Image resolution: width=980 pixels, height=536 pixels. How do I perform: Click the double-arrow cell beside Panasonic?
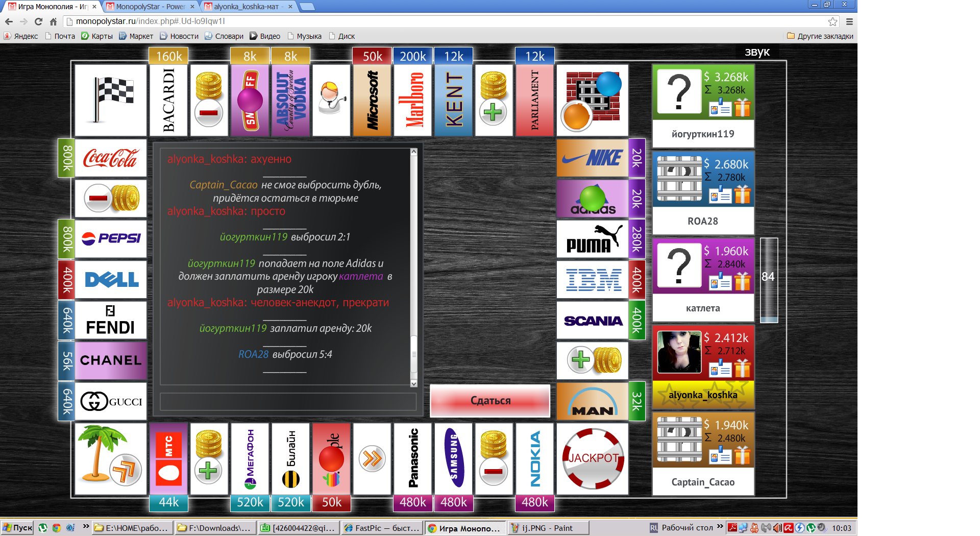[372, 458]
